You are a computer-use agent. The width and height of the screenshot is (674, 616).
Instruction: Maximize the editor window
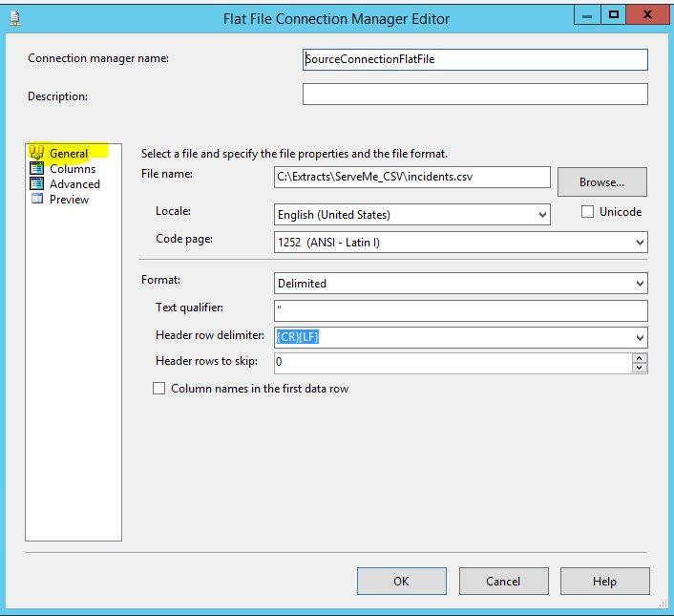614,15
